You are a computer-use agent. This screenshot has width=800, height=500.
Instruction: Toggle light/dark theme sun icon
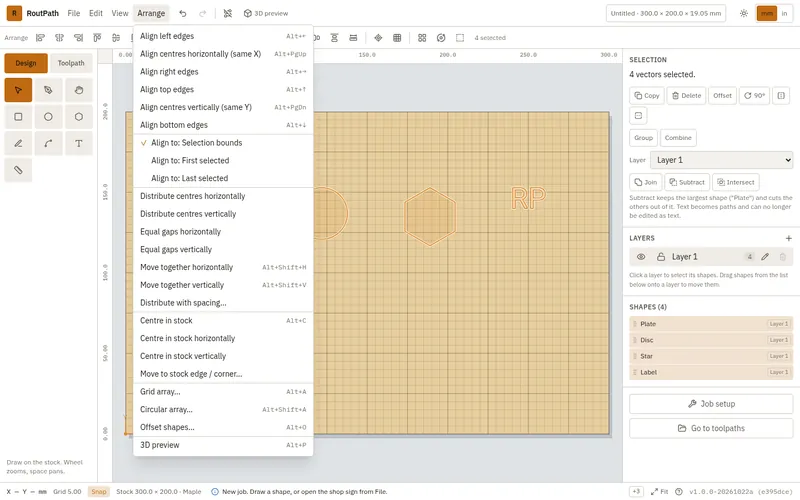(744, 13)
